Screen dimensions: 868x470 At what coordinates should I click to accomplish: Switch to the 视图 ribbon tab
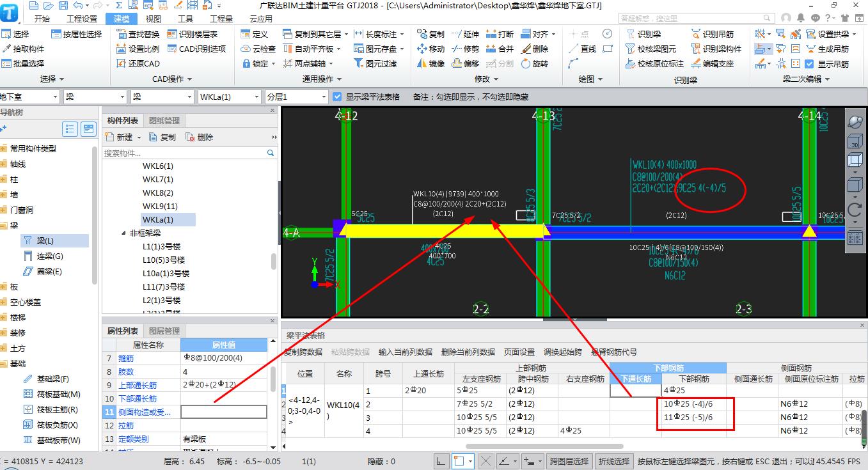(154, 19)
